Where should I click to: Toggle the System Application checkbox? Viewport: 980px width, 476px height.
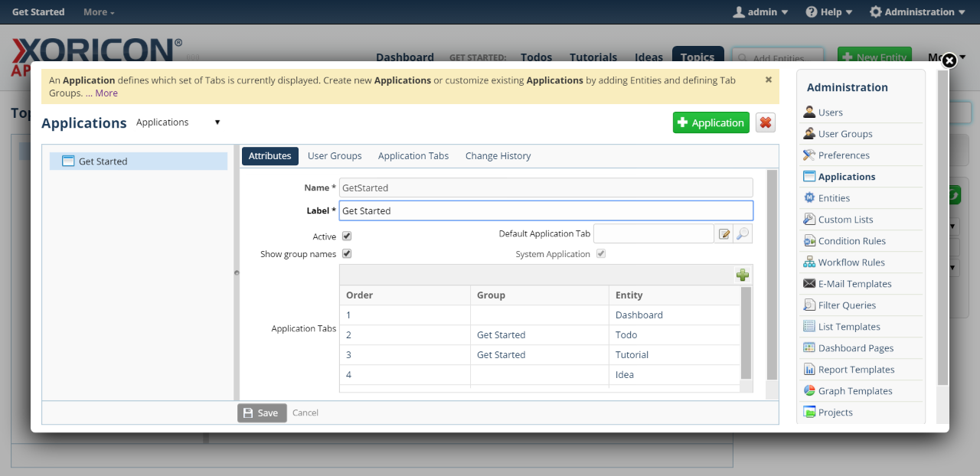pos(601,254)
